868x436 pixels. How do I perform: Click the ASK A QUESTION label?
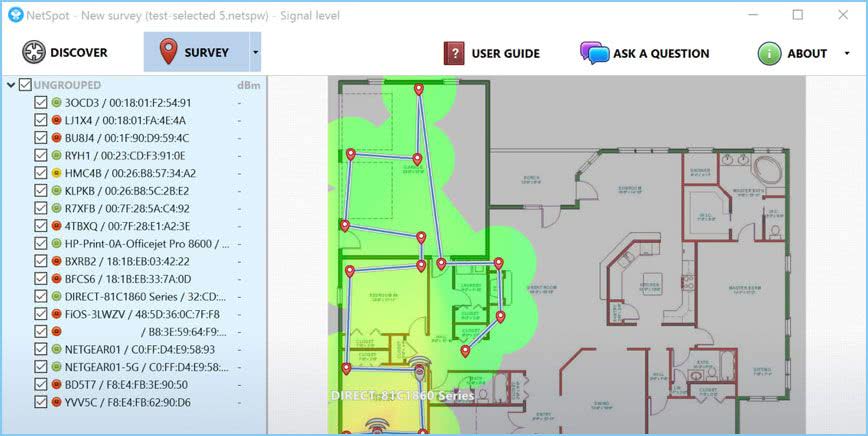tap(661, 53)
